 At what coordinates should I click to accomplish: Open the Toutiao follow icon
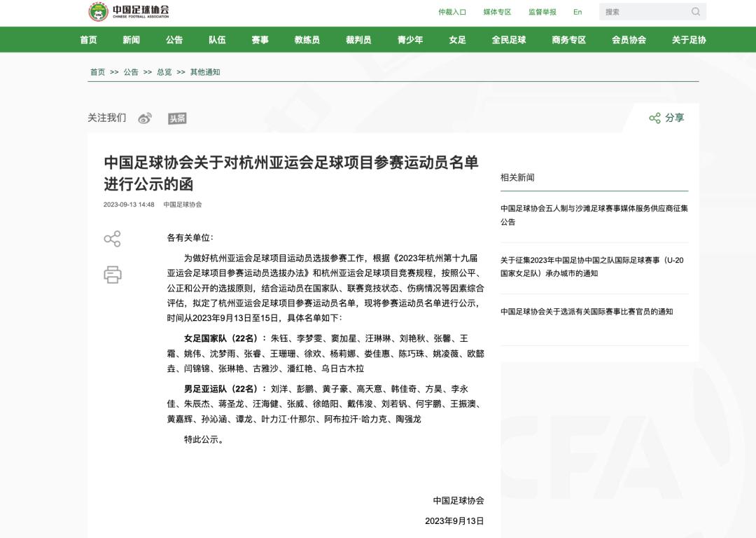click(177, 118)
